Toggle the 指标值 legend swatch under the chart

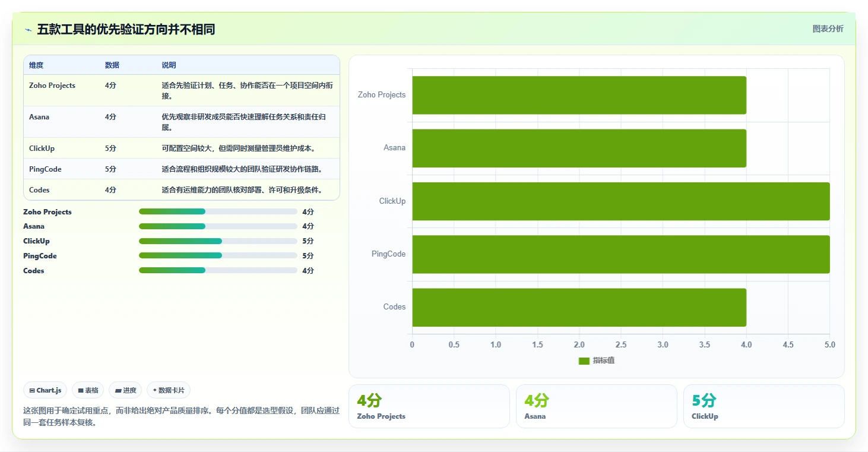pyautogui.click(x=584, y=361)
